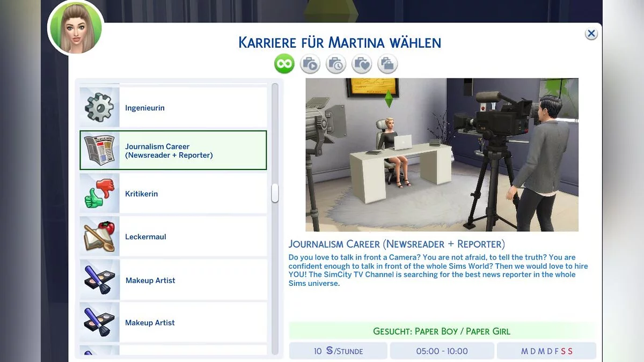
Task: Click the first Makeup Artist palette icon
Action: pos(99,280)
